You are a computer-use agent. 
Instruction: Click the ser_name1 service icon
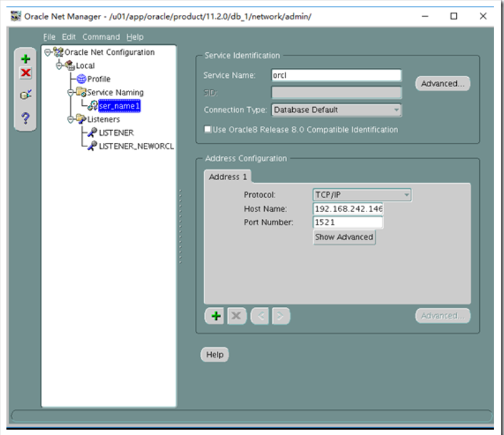(x=93, y=106)
